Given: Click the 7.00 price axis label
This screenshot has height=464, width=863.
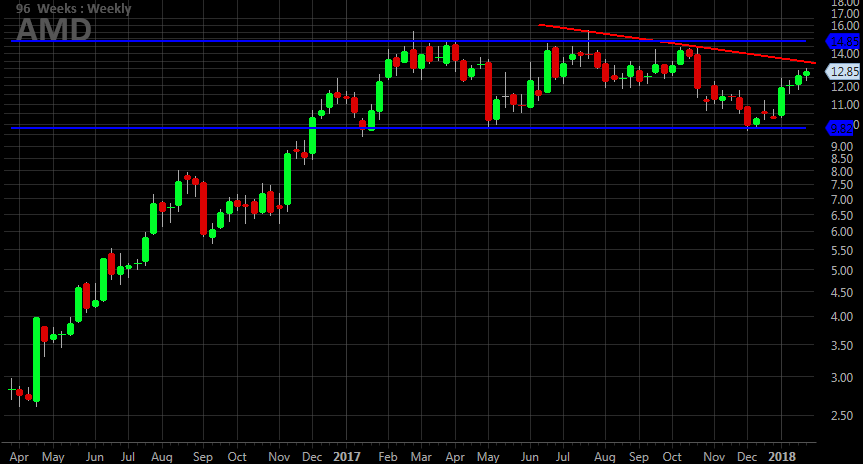Looking at the screenshot, I should pos(842,200).
